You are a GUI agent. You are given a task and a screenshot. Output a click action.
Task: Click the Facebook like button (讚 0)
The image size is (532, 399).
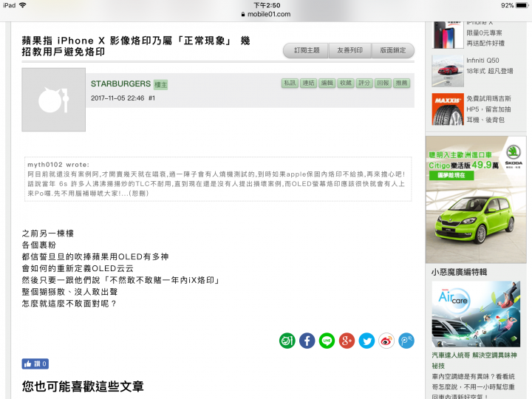(35, 364)
